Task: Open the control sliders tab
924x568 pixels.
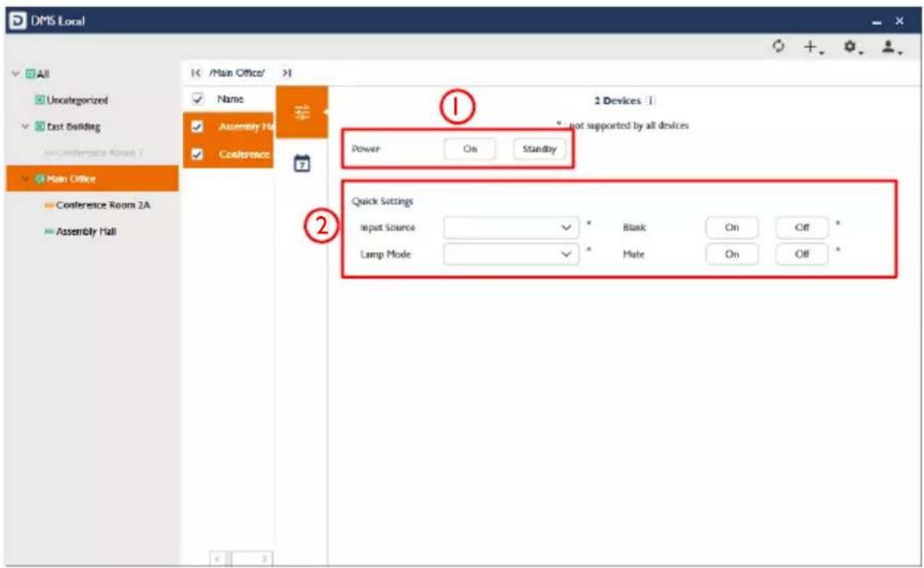Action: click(302, 112)
